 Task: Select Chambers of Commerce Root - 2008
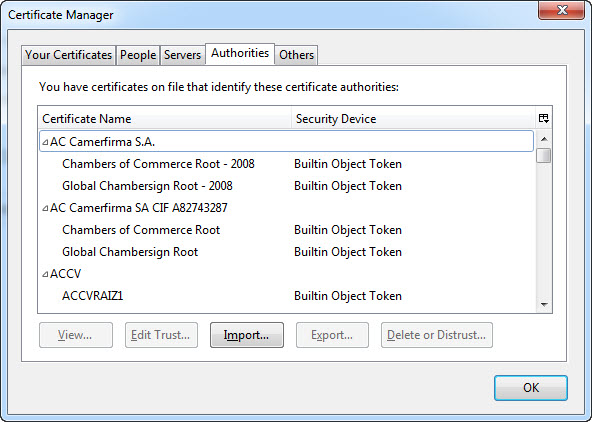158,164
